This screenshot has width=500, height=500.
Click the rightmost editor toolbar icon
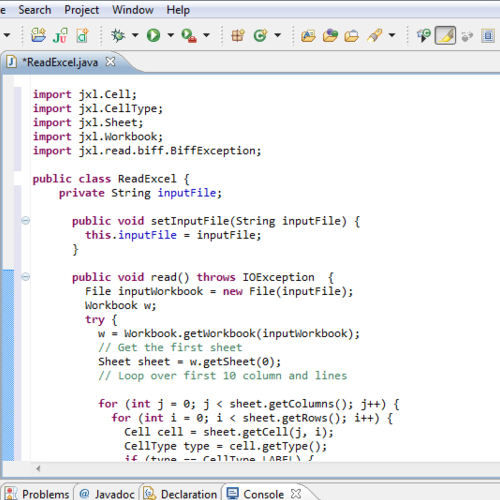coord(488,36)
